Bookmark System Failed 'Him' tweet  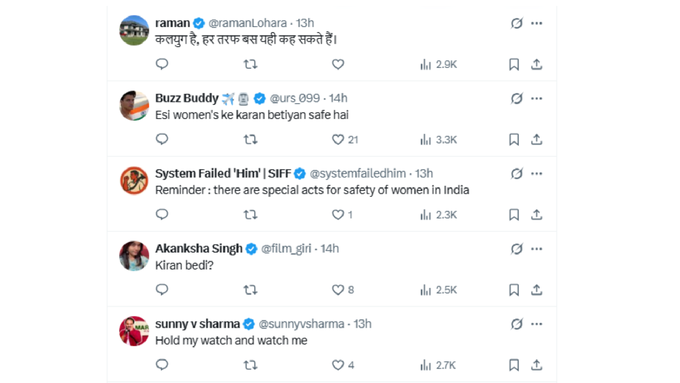[514, 215]
